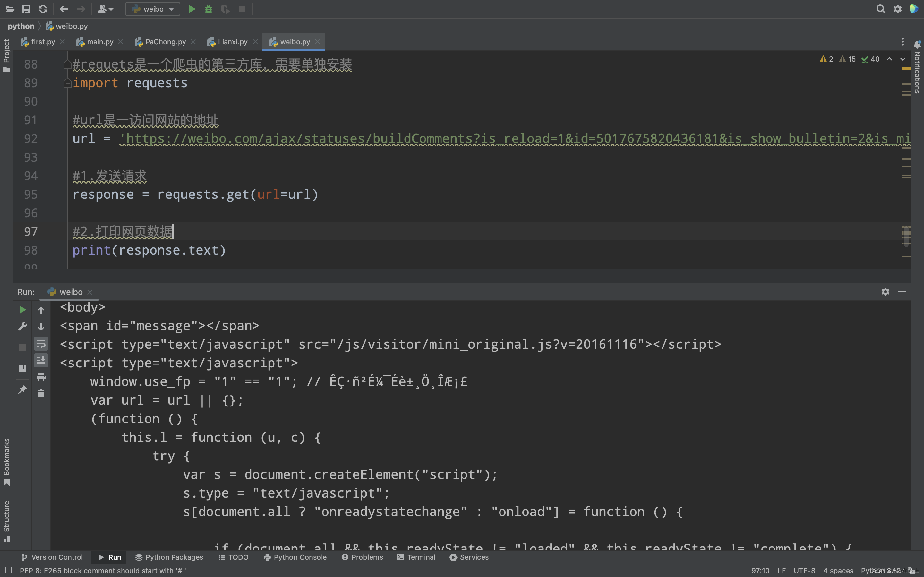Viewport: 924px width, 577px height.
Task: Select the Settings gear icon in Run panel
Action: click(886, 292)
